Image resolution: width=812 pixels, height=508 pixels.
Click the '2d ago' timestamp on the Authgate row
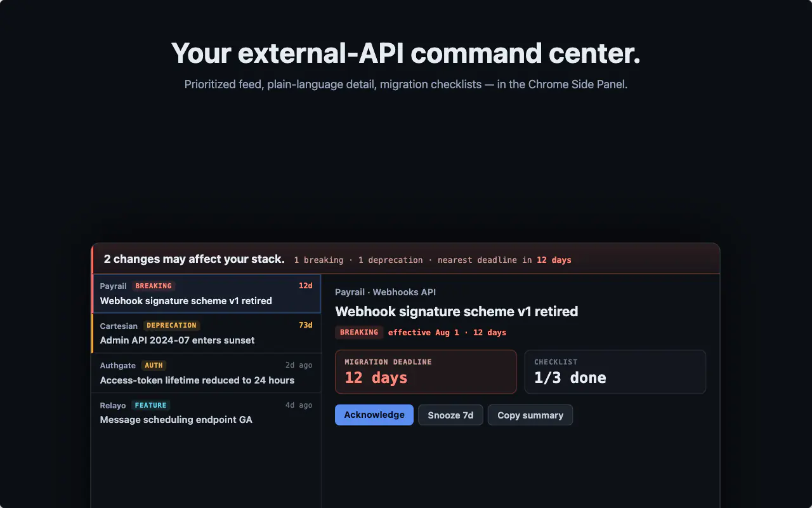pos(299,365)
